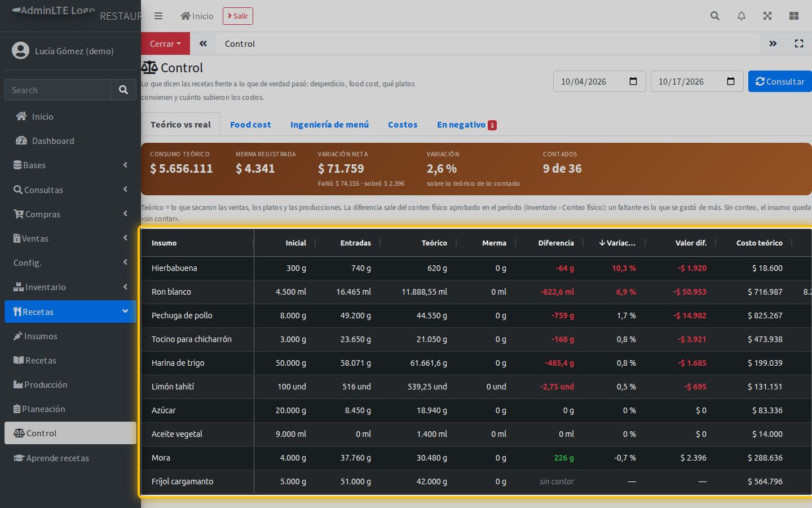Sort by the Variac... column header

[617, 243]
